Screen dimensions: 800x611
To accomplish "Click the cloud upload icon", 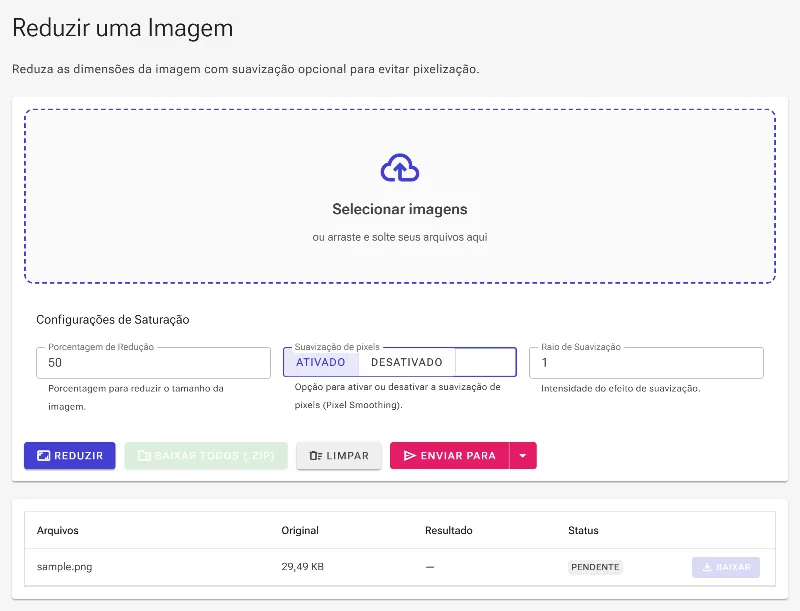I will tap(399, 168).
